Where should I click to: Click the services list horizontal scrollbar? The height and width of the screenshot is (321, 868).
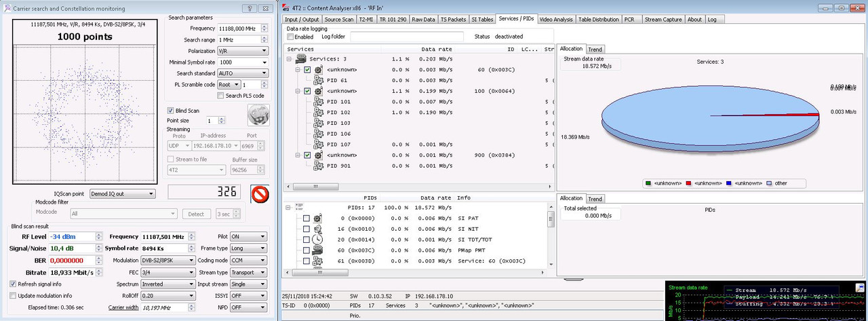(418, 187)
